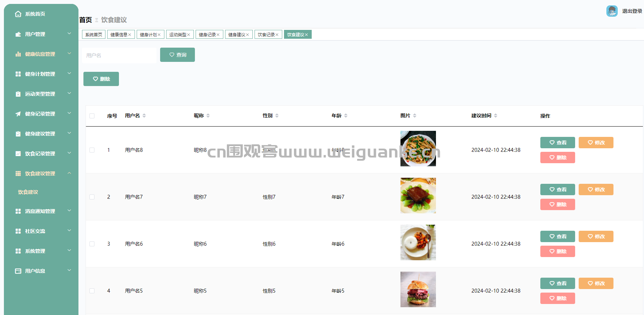644x315 pixels.
Task: Expand the 系统管理 submenu chevron
Action: (x=69, y=251)
